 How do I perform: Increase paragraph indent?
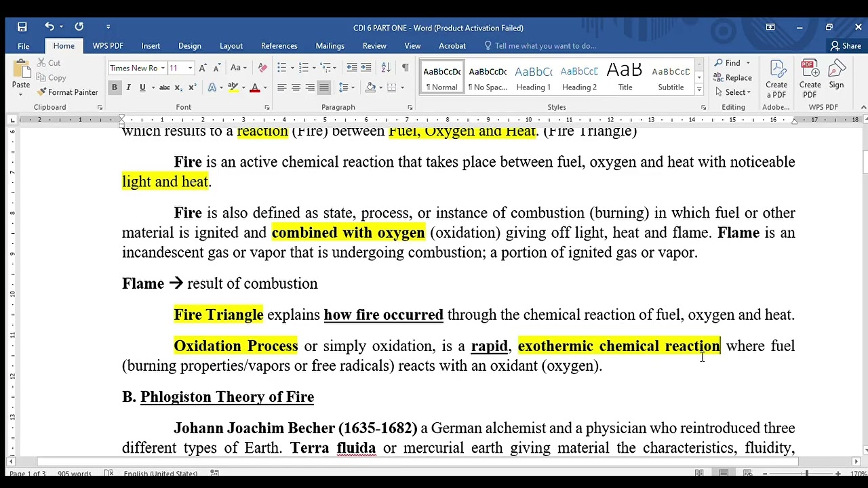click(x=366, y=68)
